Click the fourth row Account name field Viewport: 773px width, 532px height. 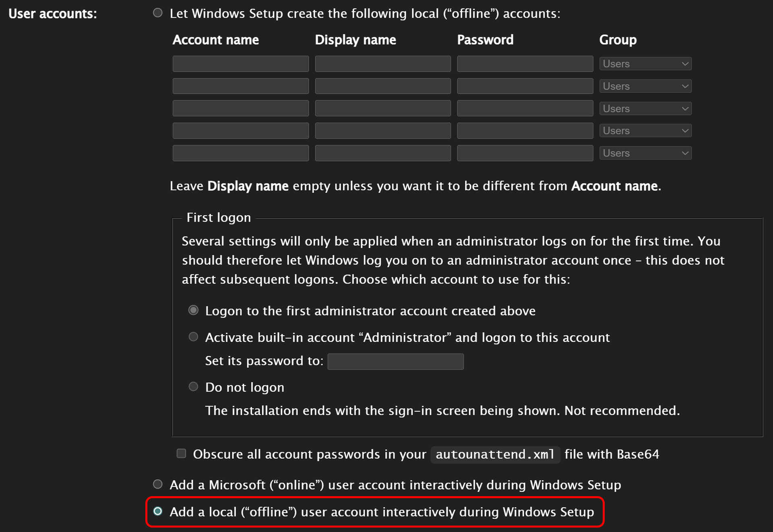pos(240,130)
